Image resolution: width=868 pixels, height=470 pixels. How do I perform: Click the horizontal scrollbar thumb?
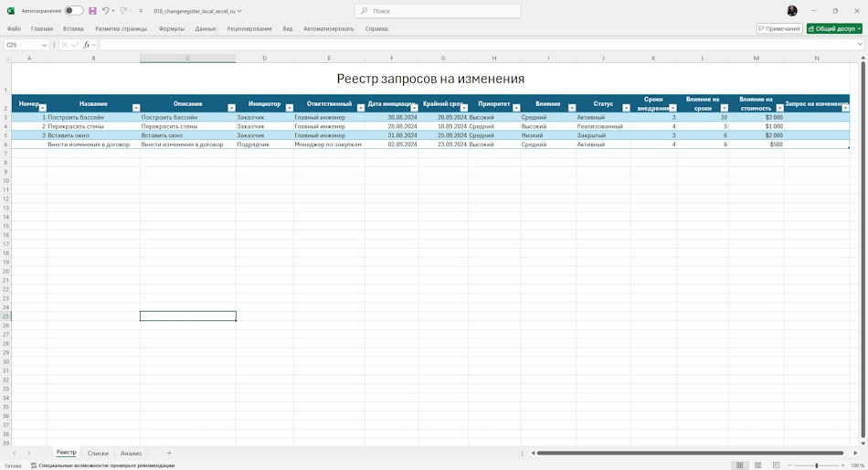690,453
